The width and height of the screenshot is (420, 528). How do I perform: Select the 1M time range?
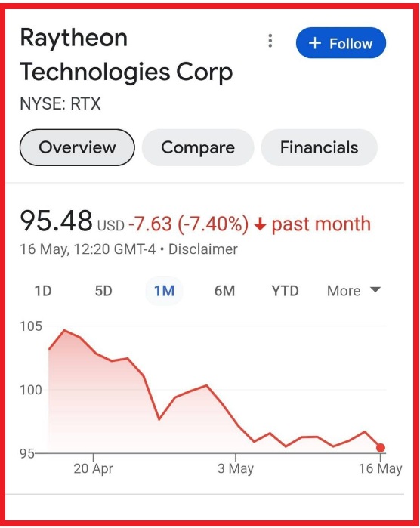click(164, 291)
